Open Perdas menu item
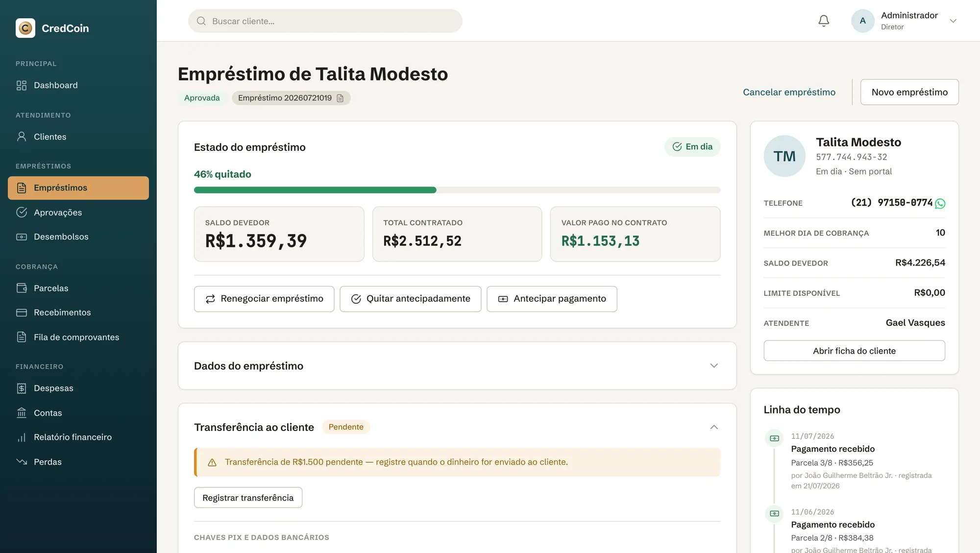The height and width of the screenshot is (553, 980). 78,462
